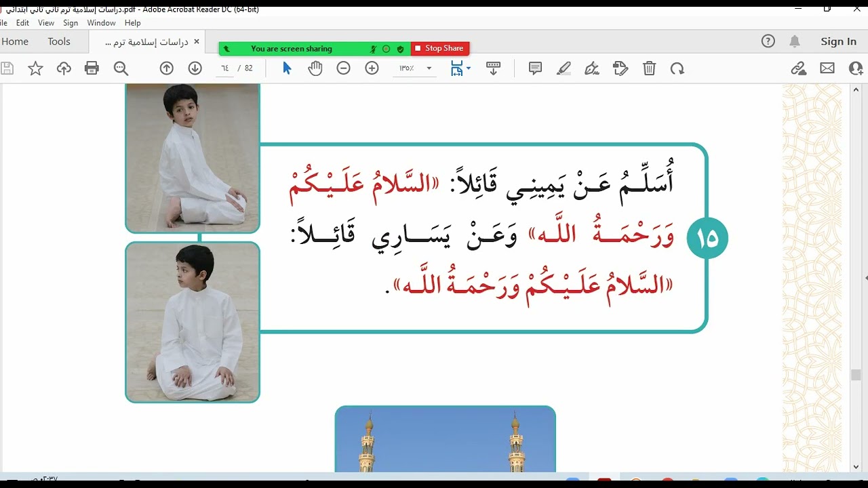Viewport: 868px width, 488px height.
Task: Switch to the Tools tab
Action: click(59, 41)
